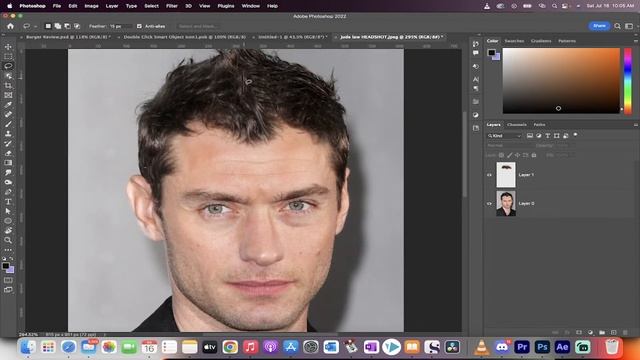The height and width of the screenshot is (360, 640).
Task: Toggle the type layer filter icon
Action: [x=548, y=136]
